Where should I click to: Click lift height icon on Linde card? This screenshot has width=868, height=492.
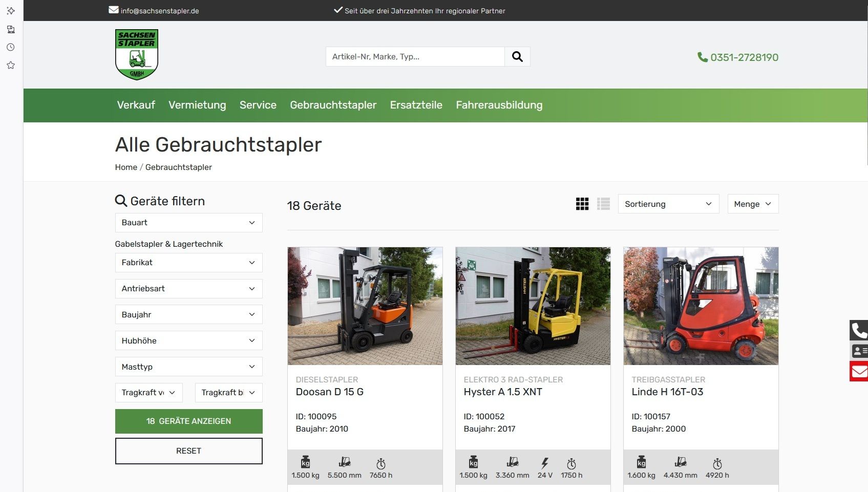[681, 462]
